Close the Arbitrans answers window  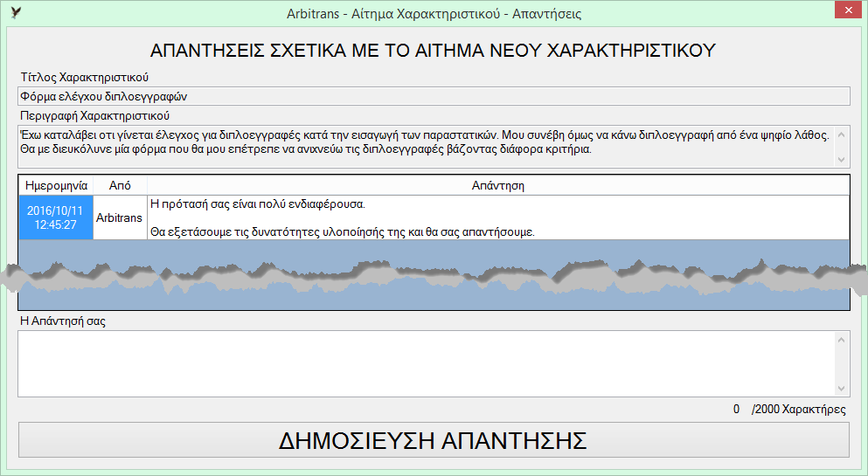849,10
